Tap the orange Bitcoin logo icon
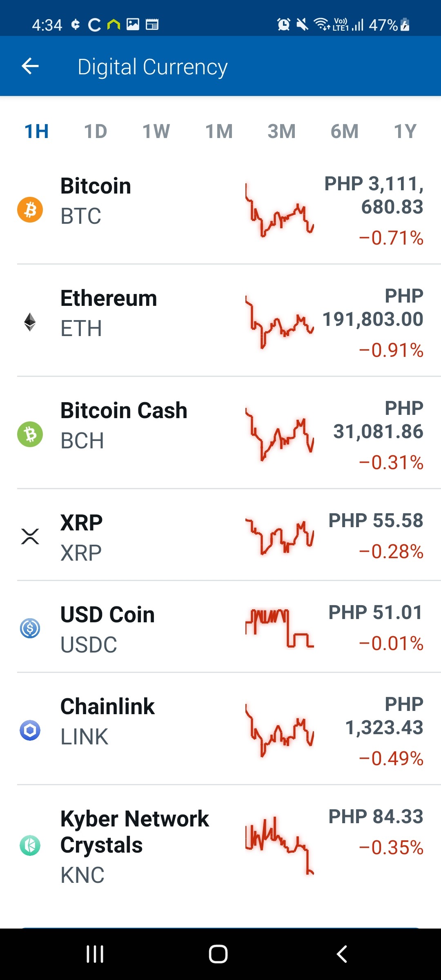The image size is (441, 980). click(x=30, y=210)
